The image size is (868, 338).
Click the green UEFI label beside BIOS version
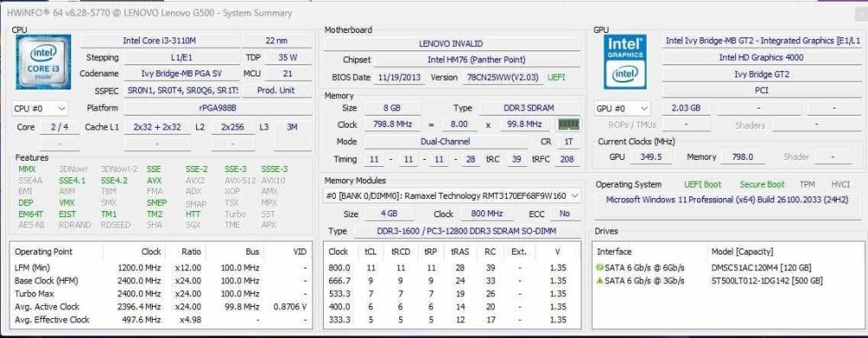click(556, 77)
